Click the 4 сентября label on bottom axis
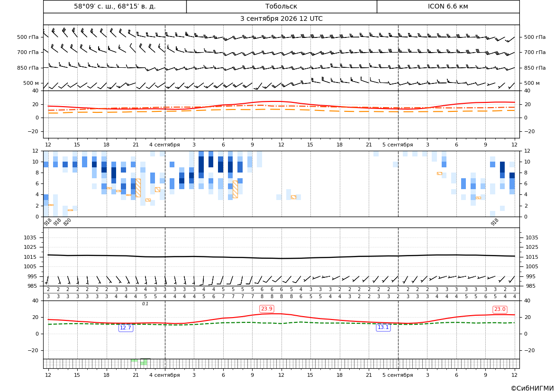The width and height of the screenshot is (554, 392). point(164,375)
